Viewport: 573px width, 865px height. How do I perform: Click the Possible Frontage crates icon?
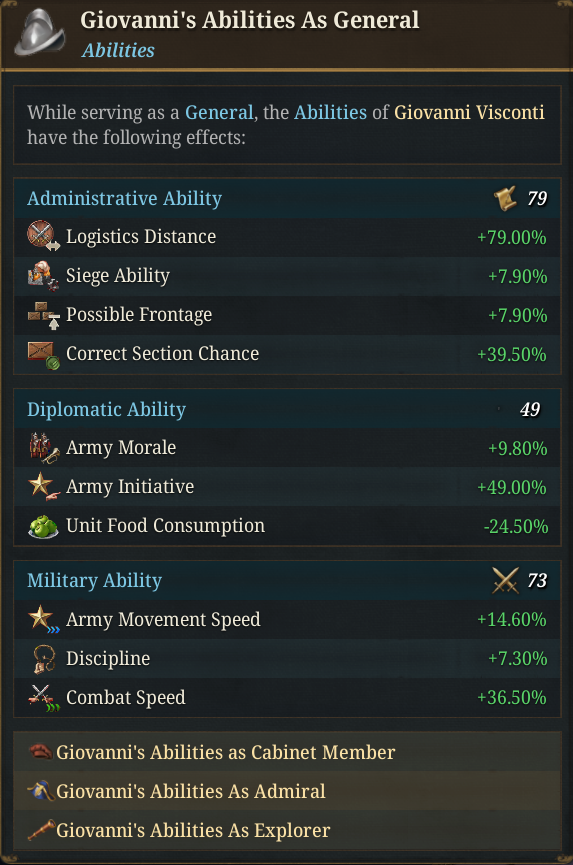pos(43,315)
